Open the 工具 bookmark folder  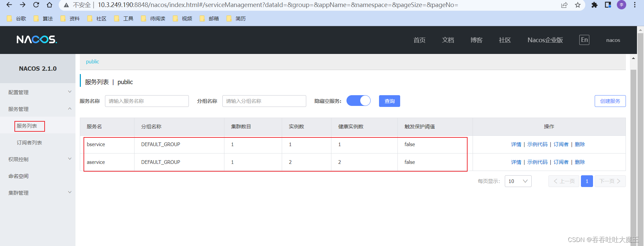pos(124,18)
